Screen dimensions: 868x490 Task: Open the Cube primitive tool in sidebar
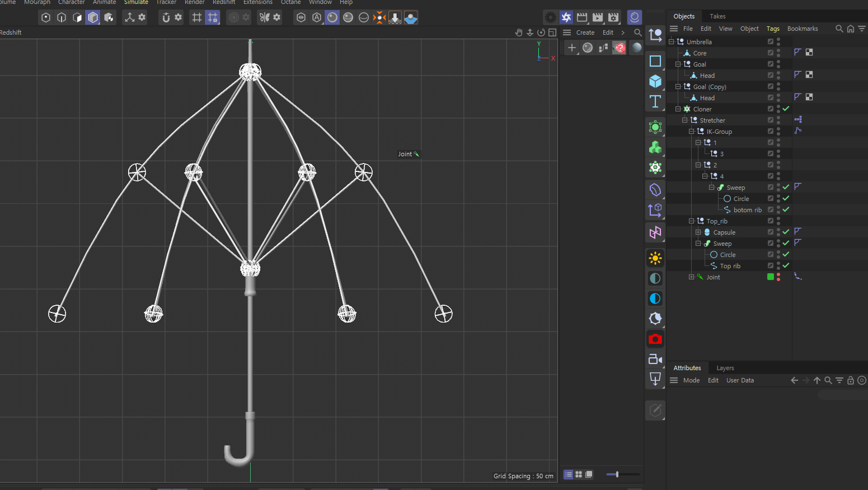pyautogui.click(x=655, y=81)
